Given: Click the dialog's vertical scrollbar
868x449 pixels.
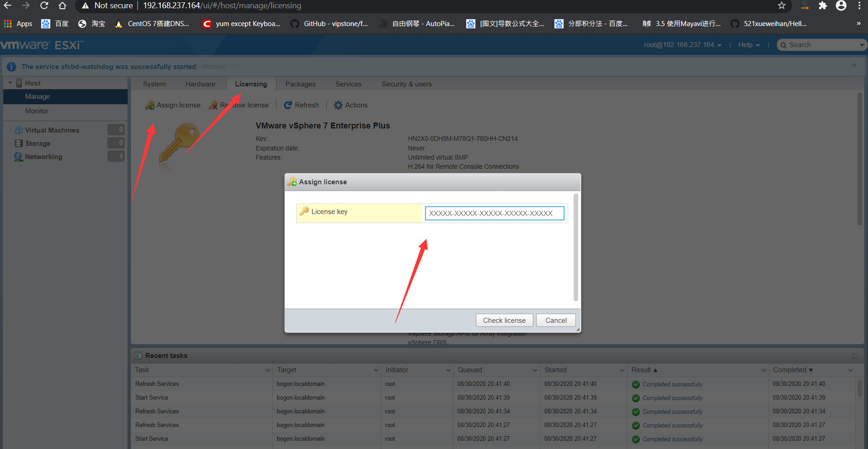Looking at the screenshot, I should 576,247.
